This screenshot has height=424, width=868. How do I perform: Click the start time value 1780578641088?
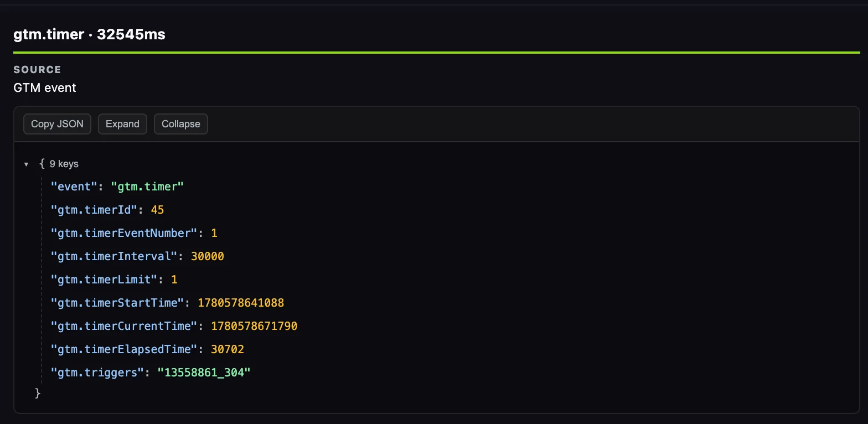pos(241,303)
